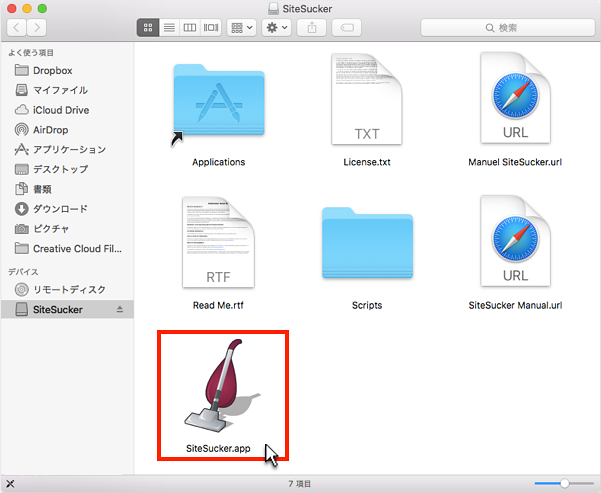Open デスクトップ in the sidebar
Image resolution: width=601 pixels, height=493 pixels.
pyautogui.click(x=67, y=169)
